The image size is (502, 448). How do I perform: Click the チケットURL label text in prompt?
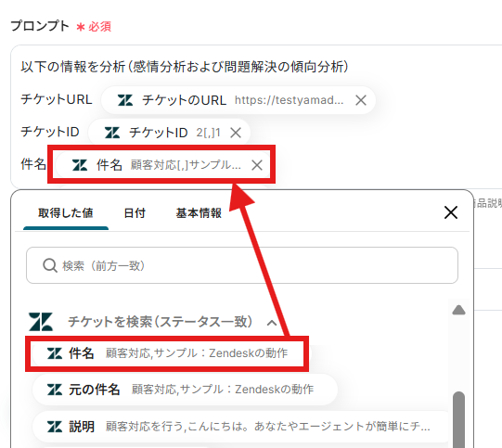tap(57, 99)
